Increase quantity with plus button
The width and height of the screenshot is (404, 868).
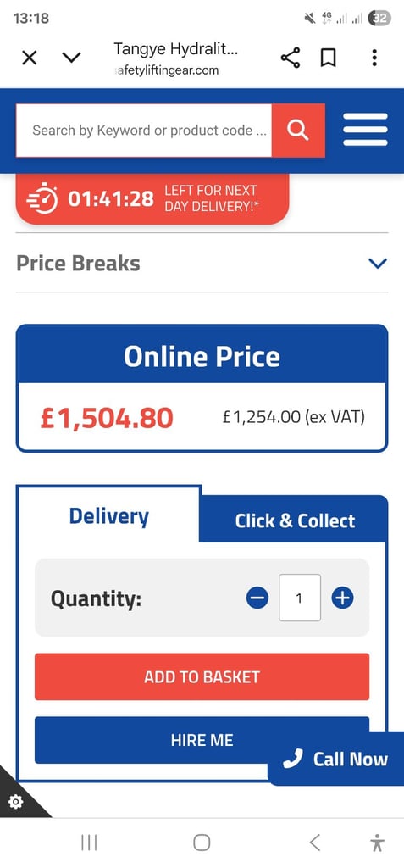point(342,598)
